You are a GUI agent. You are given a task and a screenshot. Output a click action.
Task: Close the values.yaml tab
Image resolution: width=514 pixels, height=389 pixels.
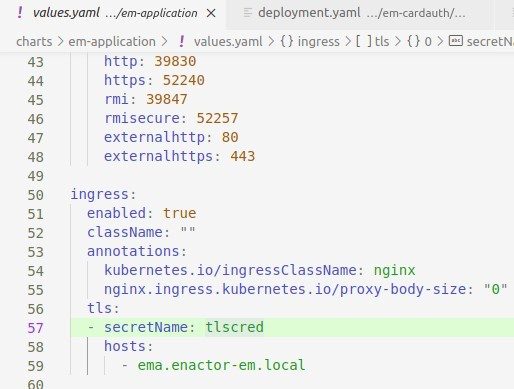click(x=211, y=13)
